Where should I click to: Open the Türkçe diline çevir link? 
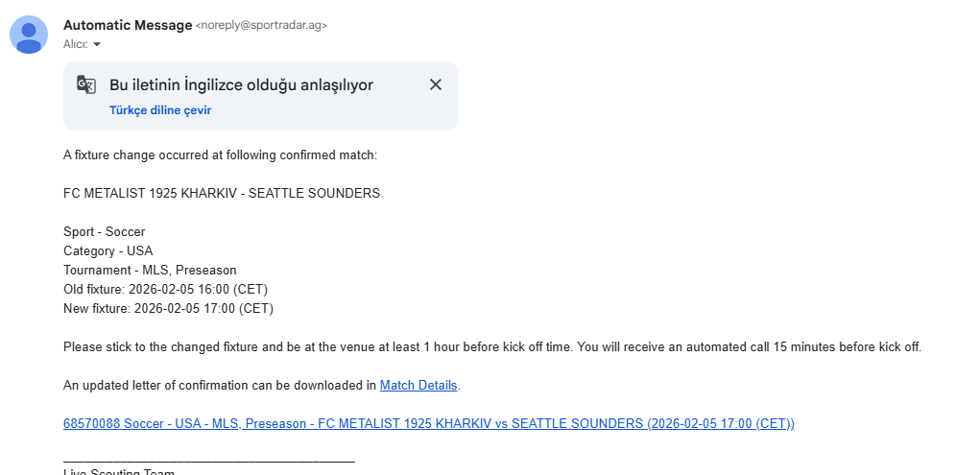click(160, 110)
